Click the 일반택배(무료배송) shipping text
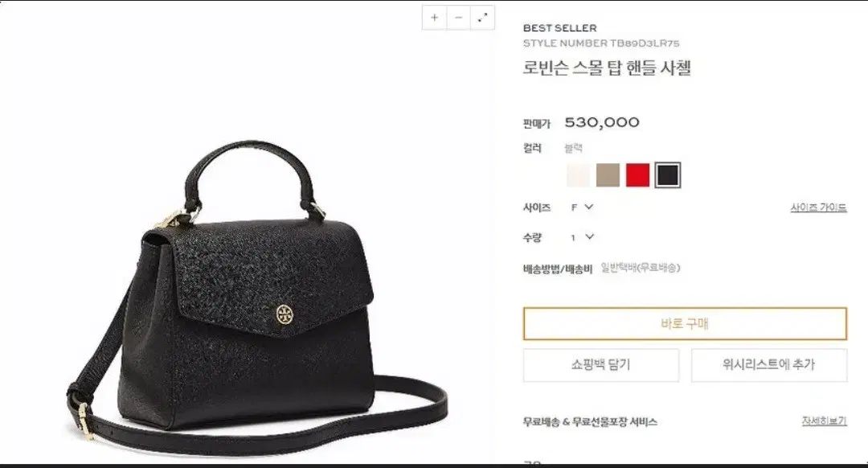868x468 pixels. pyautogui.click(x=641, y=268)
